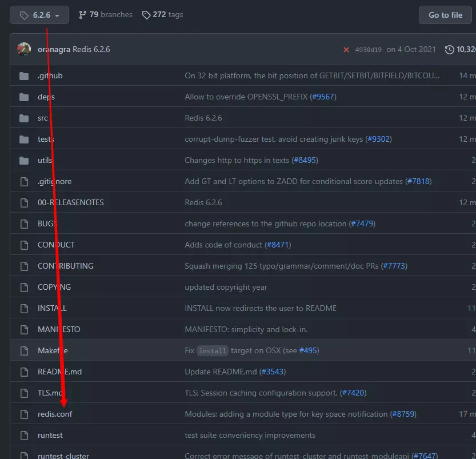Click the tests folder icon
Image resolution: width=476 pixels, height=459 pixels.
(x=24, y=139)
